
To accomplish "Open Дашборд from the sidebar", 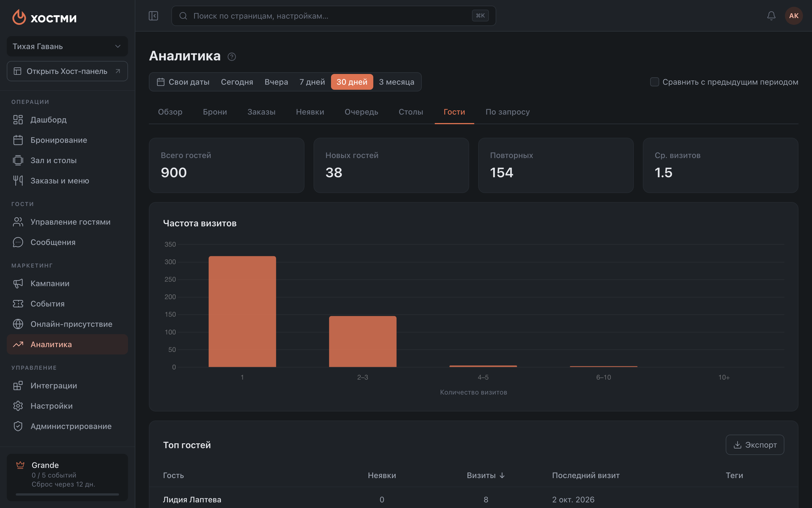I will point(67,120).
